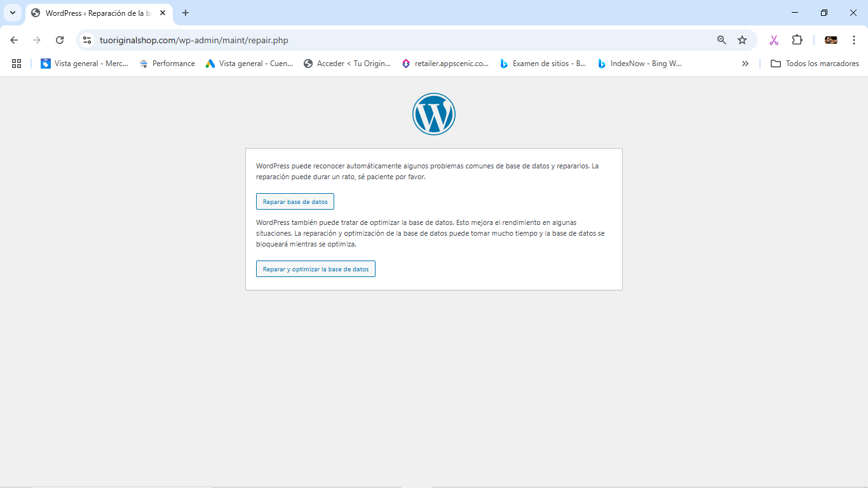Open the Performance bookmark

(167, 64)
